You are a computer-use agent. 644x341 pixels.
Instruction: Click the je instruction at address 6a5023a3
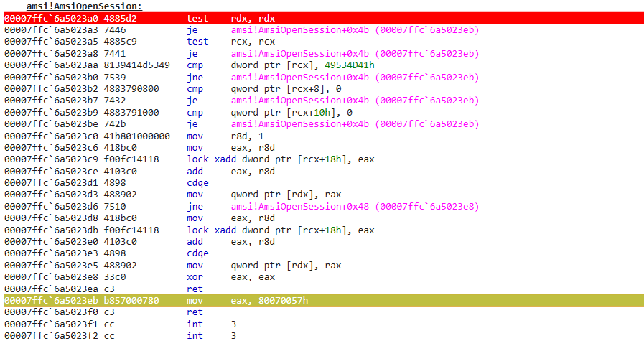[242, 30]
